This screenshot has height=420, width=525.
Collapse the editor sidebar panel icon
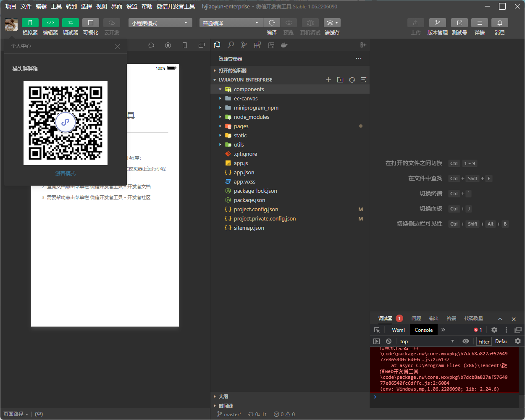[363, 45]
